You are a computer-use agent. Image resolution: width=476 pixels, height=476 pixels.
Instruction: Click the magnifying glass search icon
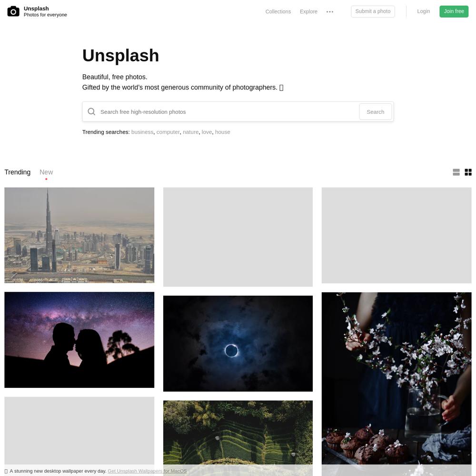pos(91,112)
